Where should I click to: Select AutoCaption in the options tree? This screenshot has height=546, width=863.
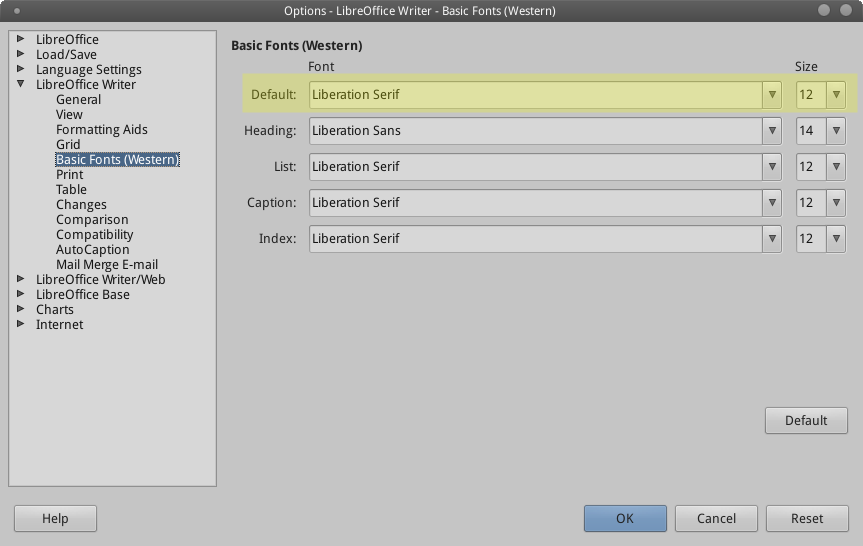(x=92, y=249)
